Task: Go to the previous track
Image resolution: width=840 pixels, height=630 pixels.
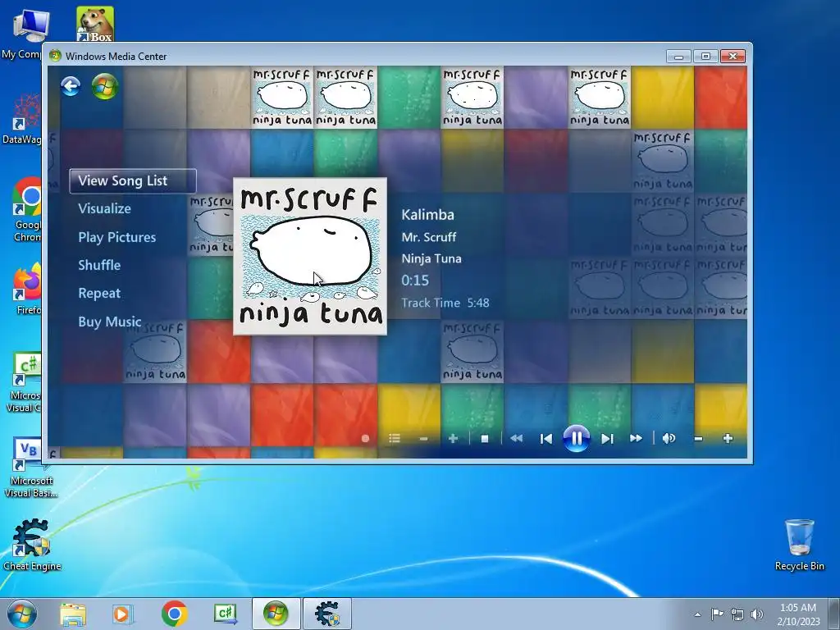Action: tap(546, 439)
